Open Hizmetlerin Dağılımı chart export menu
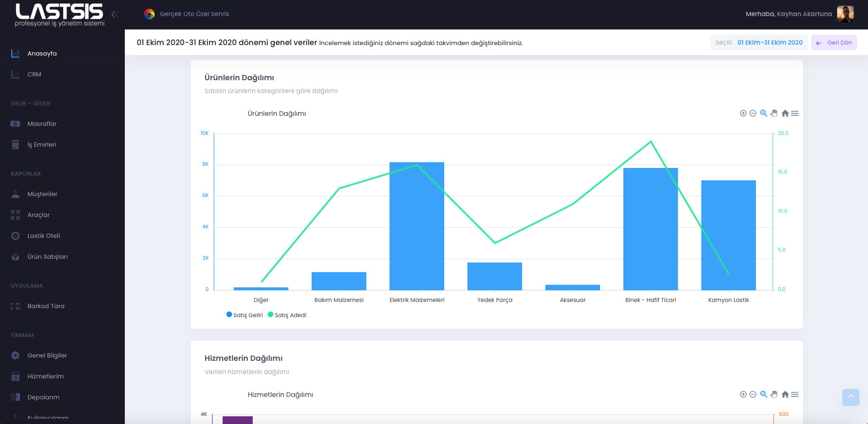 (795, 394)
